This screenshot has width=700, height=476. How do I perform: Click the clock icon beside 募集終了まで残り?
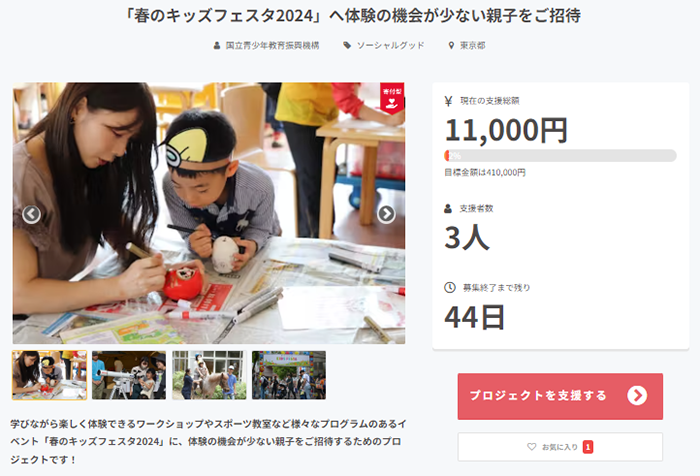(450, 288)
